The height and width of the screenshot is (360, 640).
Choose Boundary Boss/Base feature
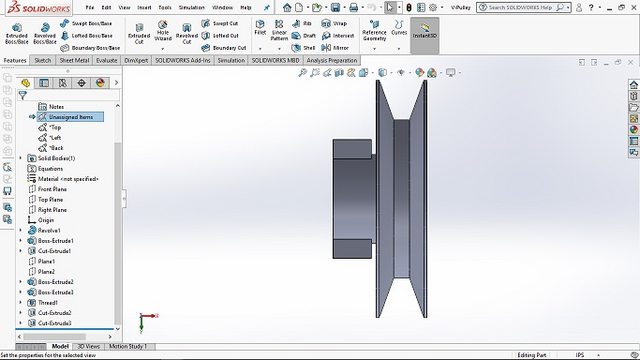tap(90, 48)
